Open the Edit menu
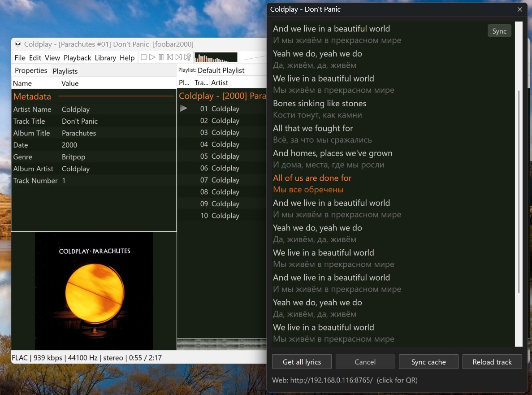Screen dimensions: 532x395 tap(35, 58)
